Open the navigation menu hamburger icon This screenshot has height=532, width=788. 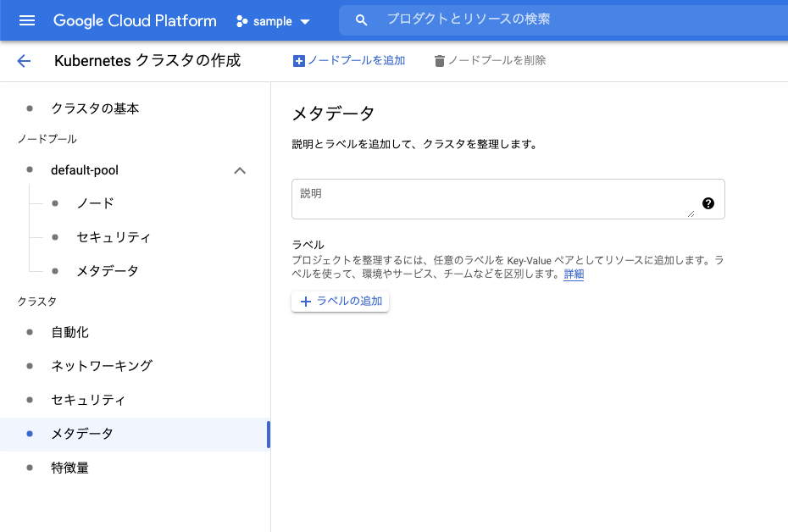[x=28, y=20]
